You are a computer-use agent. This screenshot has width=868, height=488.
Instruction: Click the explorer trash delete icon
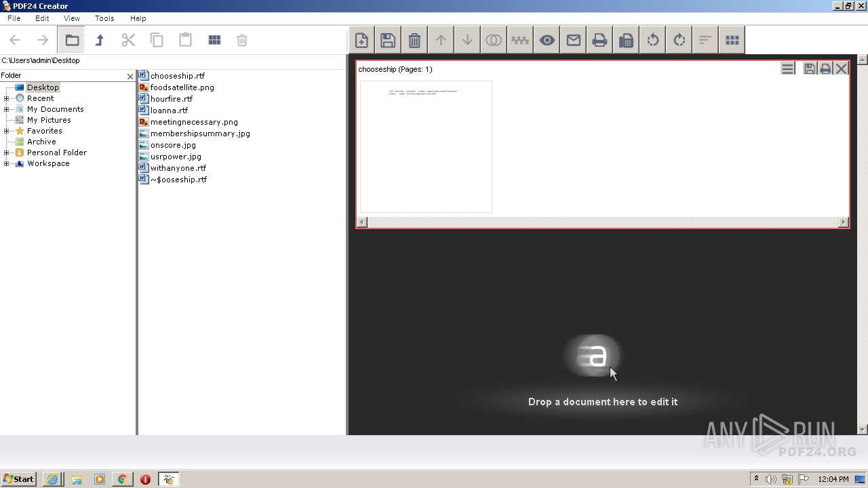242,40
